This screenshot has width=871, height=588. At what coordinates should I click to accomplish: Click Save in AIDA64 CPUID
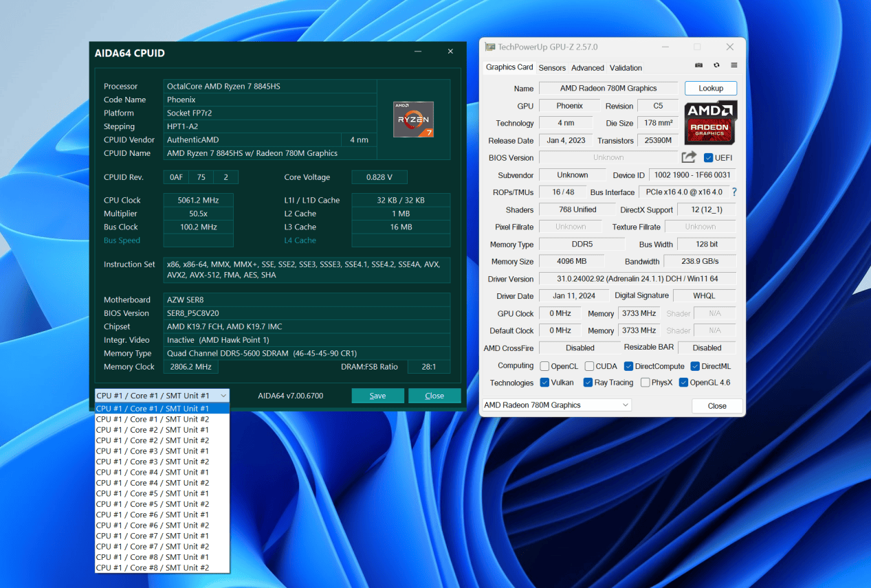click(377, 396)
